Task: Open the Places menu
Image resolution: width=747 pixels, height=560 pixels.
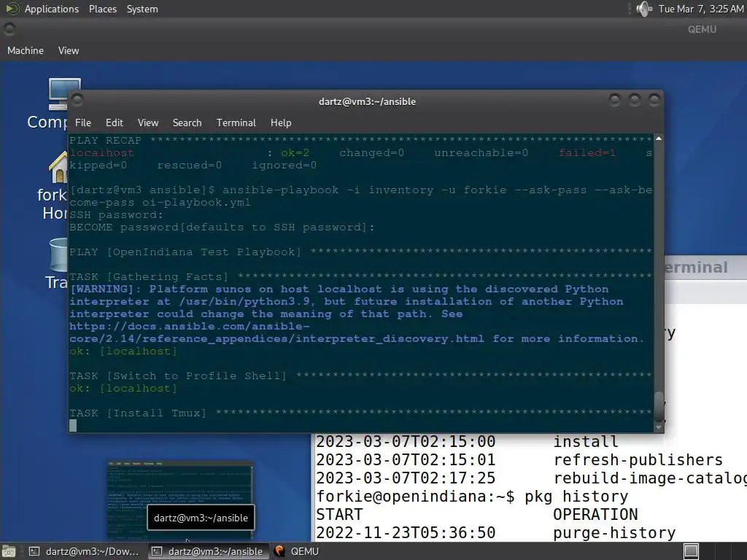Action: click(x=102, y=9)
